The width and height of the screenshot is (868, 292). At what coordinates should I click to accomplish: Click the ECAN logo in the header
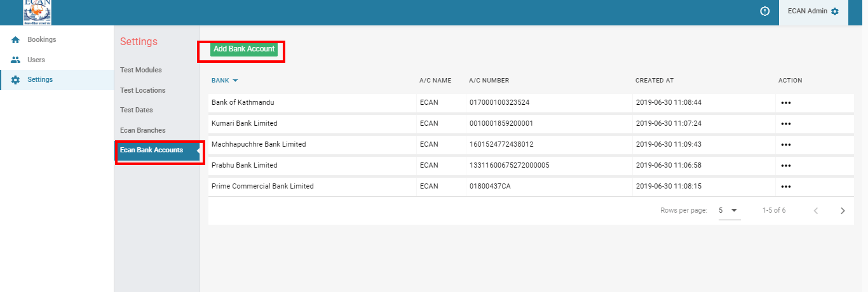pos(37,12)
